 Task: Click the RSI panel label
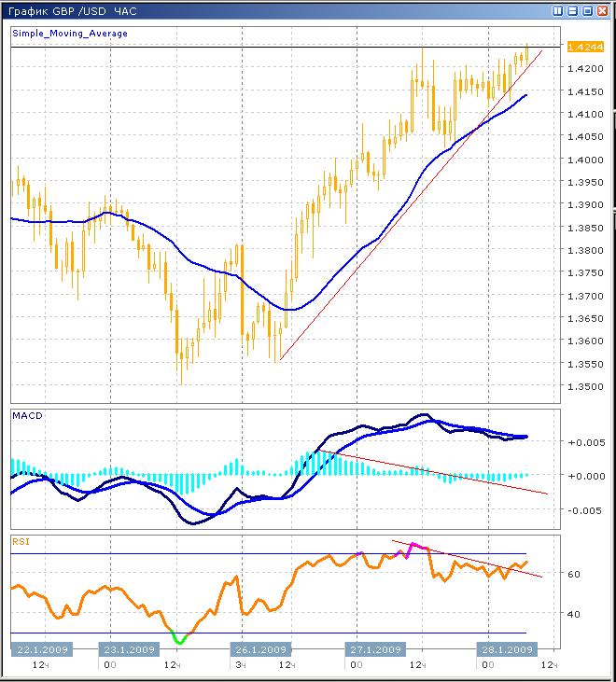click(21, 540)
